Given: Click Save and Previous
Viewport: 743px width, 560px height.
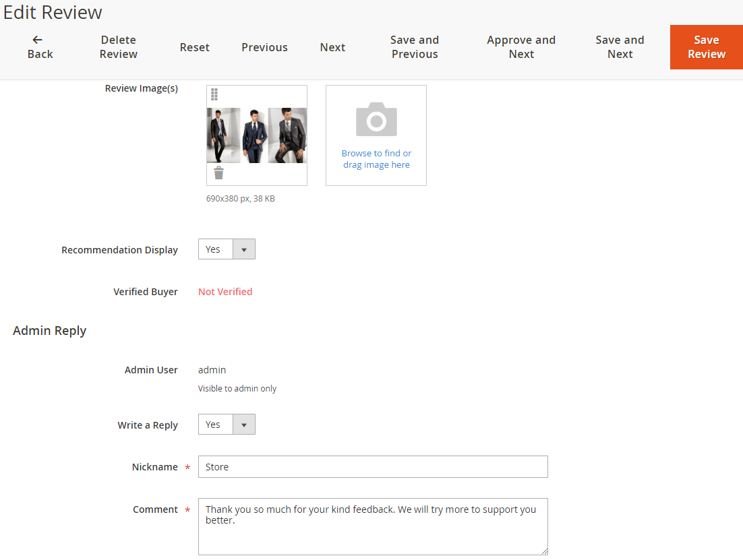Looking at the screenshot, I should coord(415,47).
